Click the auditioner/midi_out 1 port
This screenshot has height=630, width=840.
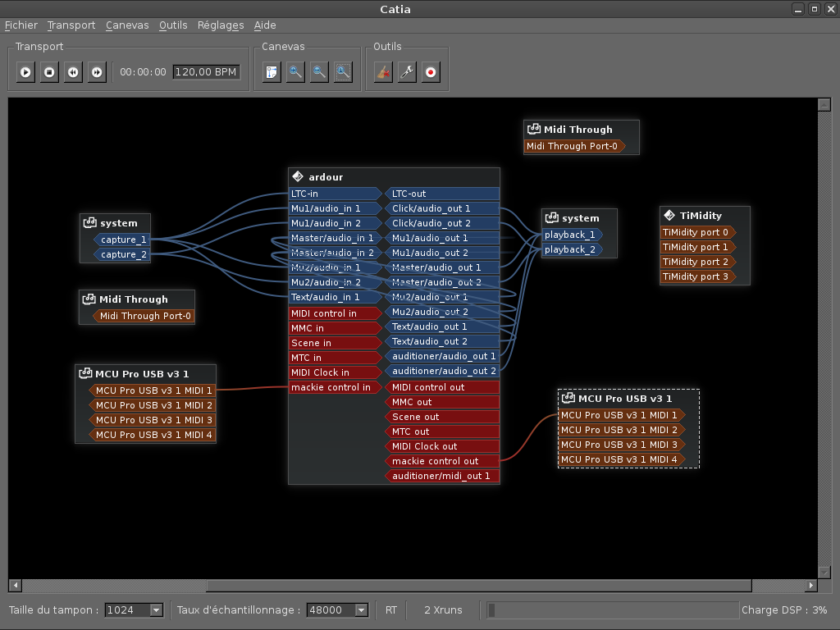[442, 476]
